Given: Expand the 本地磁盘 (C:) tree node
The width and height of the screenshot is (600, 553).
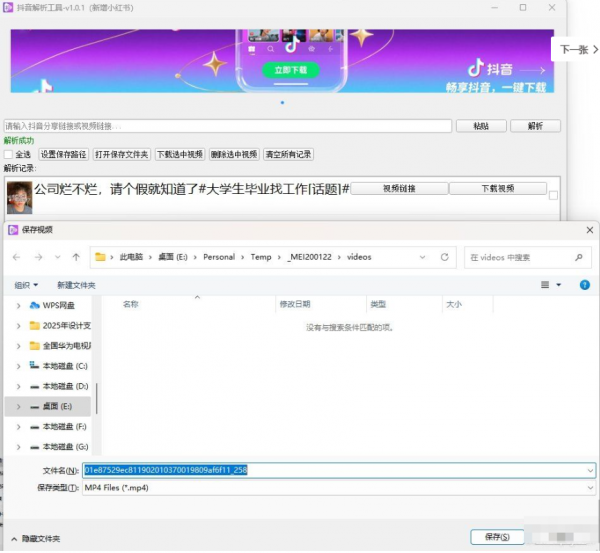Looking at the screenshot, I should pos(18,366).
